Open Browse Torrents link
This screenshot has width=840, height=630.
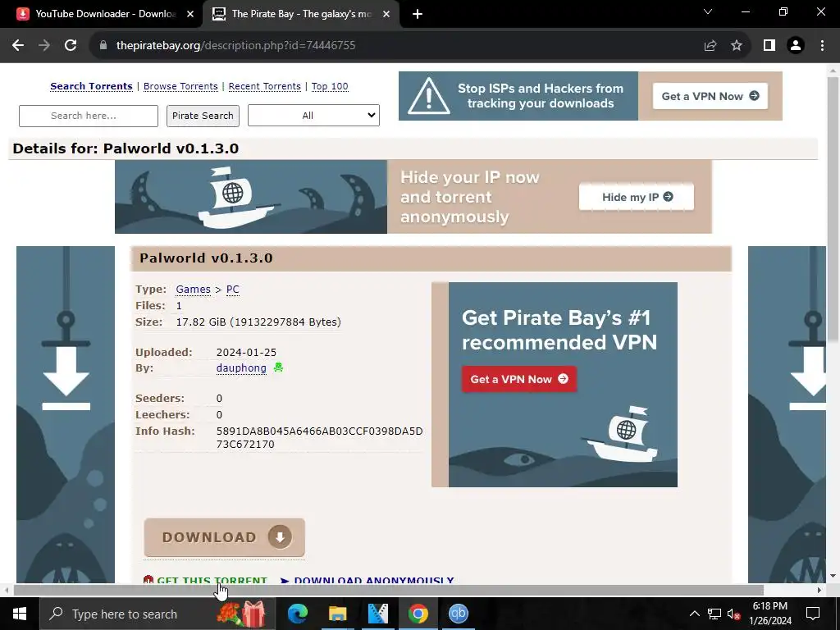180,86
